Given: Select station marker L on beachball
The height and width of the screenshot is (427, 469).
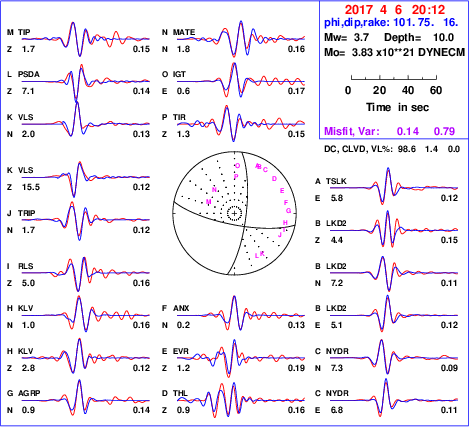Looking at the screenshot, I should coord(256,256).
